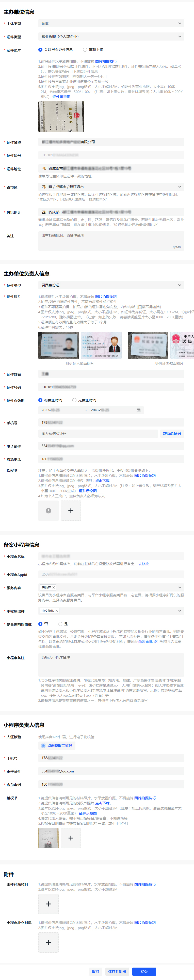The image size is (194, 980).
Task: Click the 证件姓名 input field
Action: point(111,374)
